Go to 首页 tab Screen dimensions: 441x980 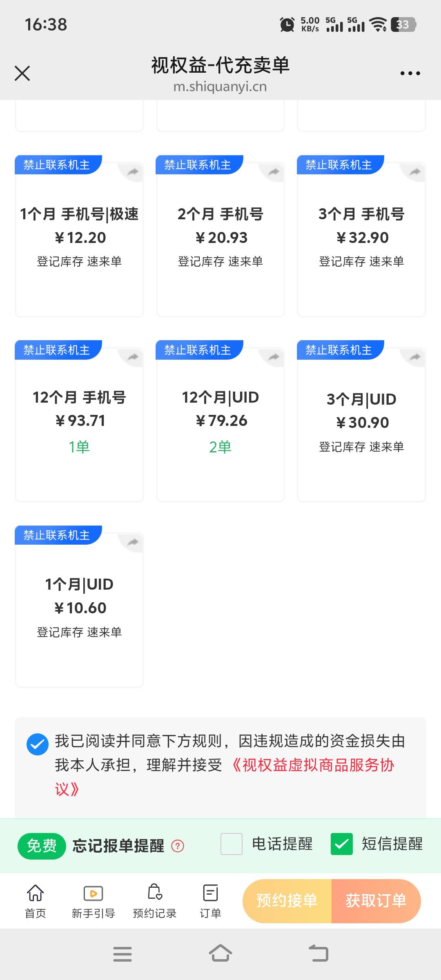[36, 901]
